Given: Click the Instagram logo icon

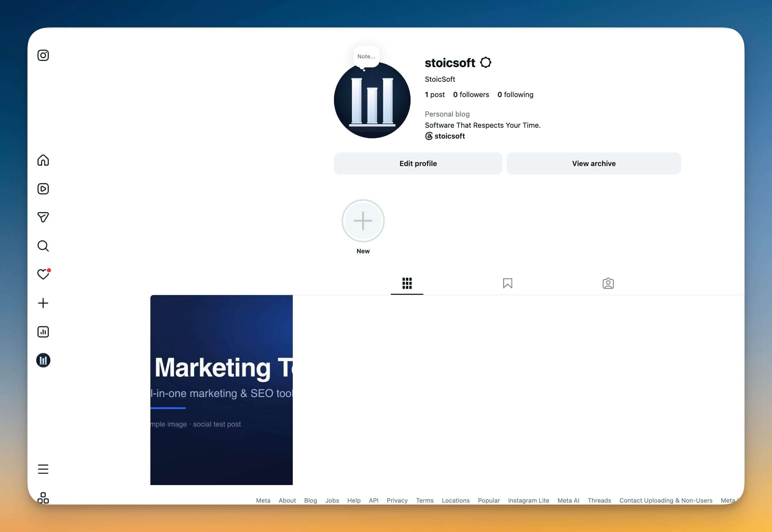Looking at the screenshot, I should point(43,55).
